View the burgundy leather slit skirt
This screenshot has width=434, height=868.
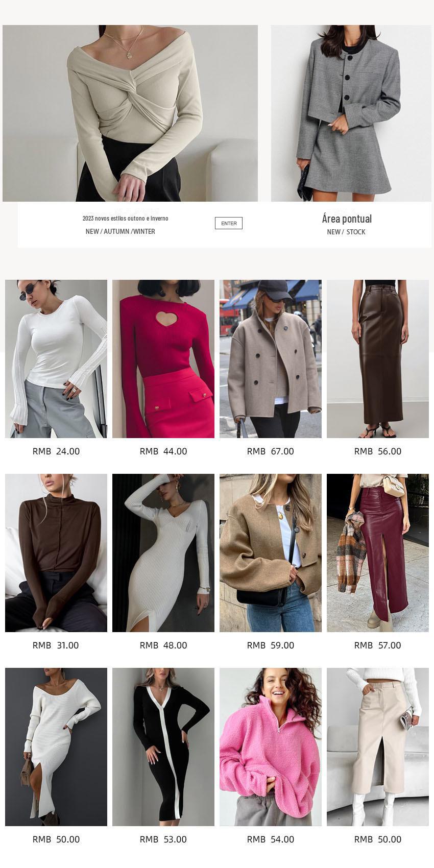click(378, 553)
